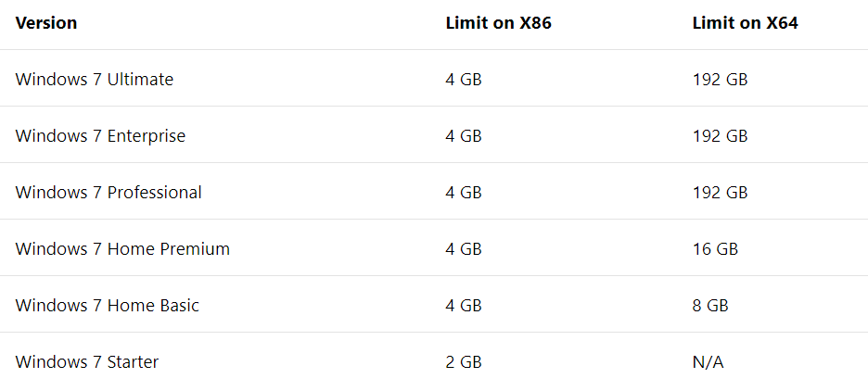Click the 192 GB value for Professional

coord(721,192)
